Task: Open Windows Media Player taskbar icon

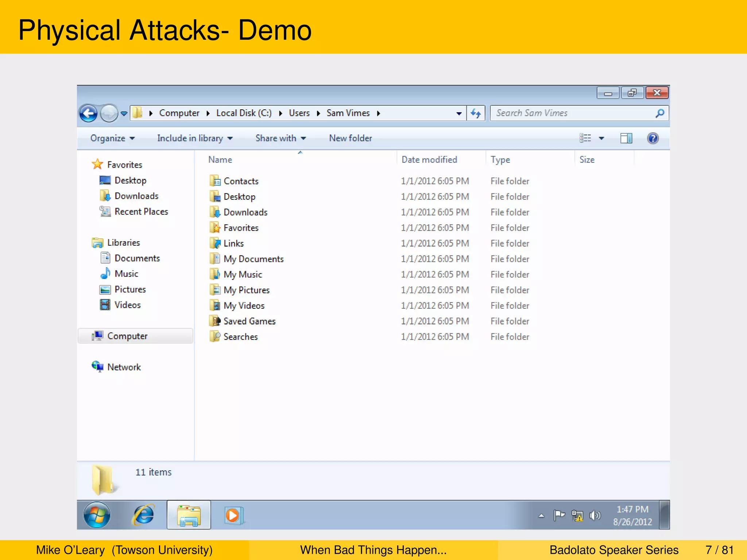Action: (233, 515)
